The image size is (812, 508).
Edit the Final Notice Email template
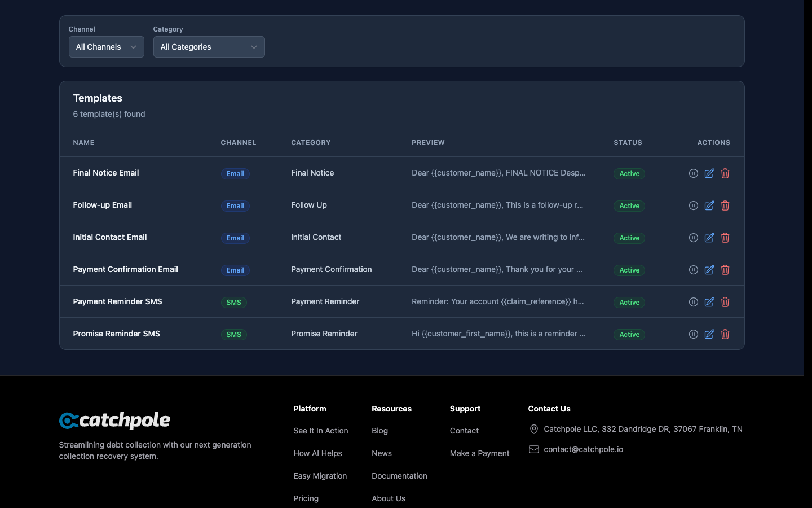[709, 173]
